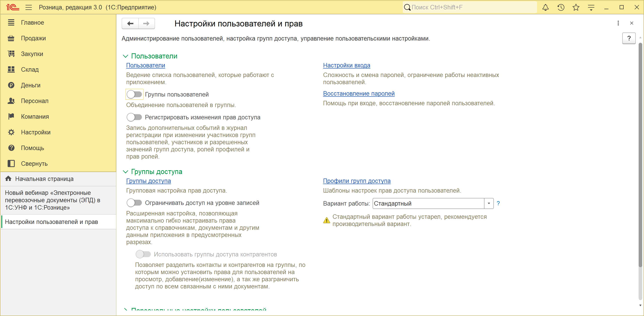The image size is (644, 316).
Task: Collapse the sections panel via Свернуть
Action: click(58, 164)
